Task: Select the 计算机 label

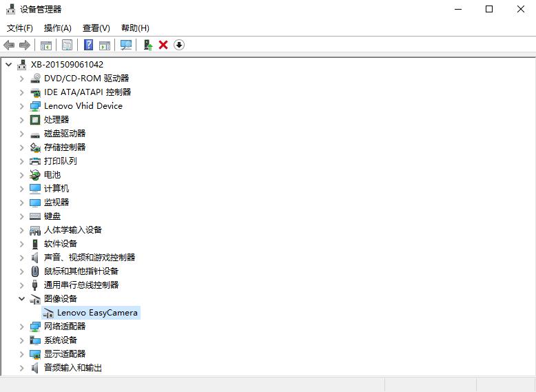Action: [56, 188]
